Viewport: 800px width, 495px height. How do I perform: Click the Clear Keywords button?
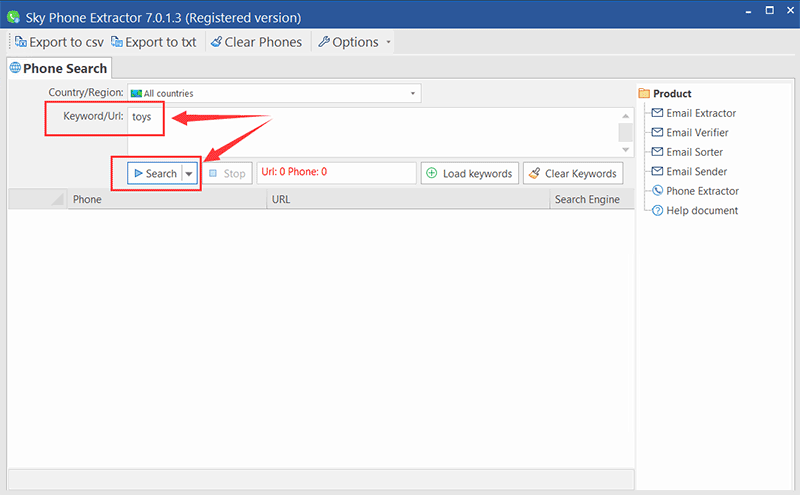pos(572,173)
